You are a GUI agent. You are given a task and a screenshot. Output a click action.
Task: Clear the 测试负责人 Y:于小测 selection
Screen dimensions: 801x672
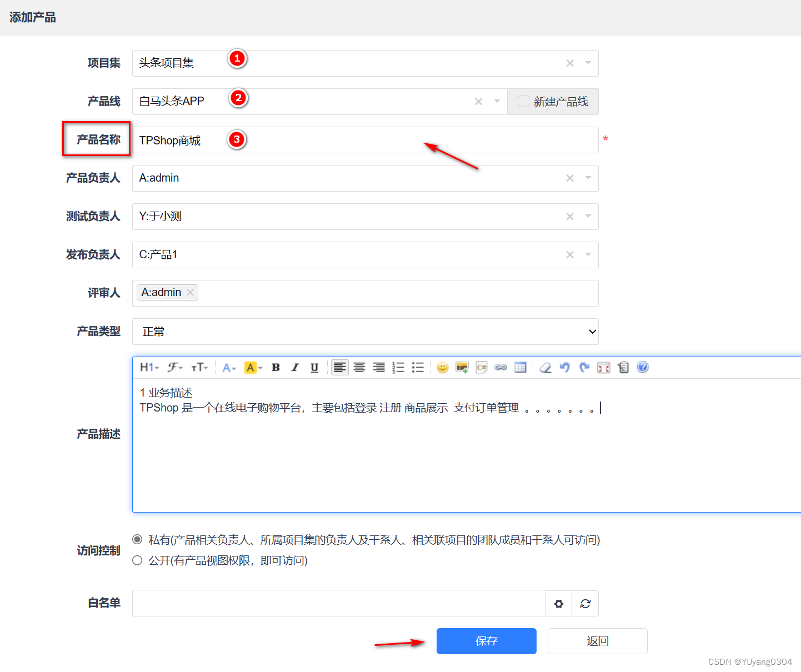coord(570,217)
